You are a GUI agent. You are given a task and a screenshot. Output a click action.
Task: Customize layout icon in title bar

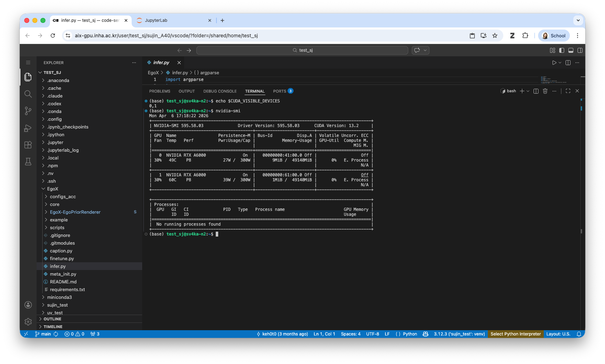553,50
